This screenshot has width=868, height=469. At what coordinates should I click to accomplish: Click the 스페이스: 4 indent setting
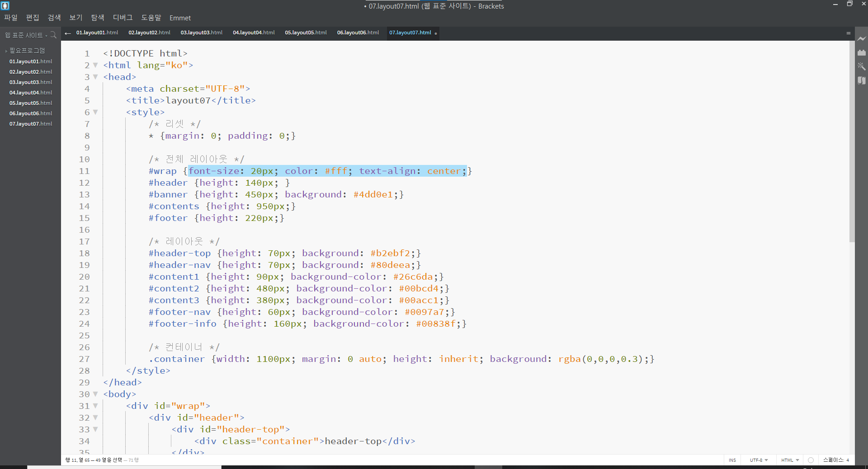[x=836, y=460]
